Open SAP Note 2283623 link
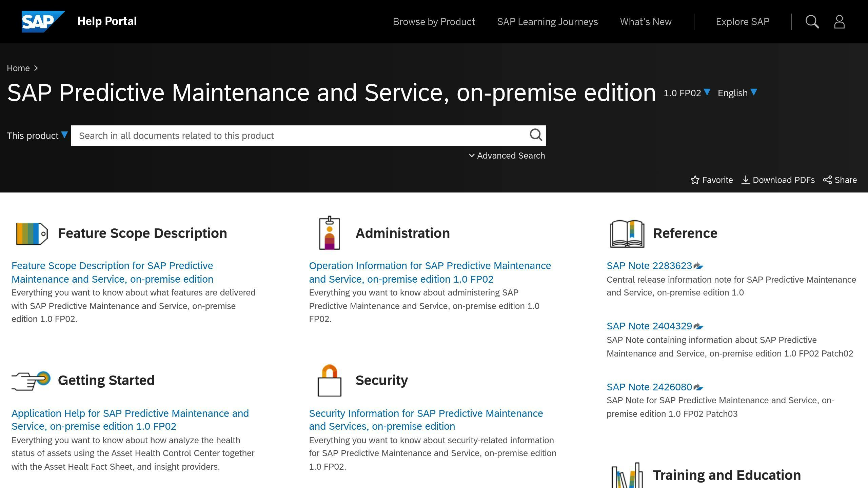This screenshot has width=868, height=488. point(649,266)
